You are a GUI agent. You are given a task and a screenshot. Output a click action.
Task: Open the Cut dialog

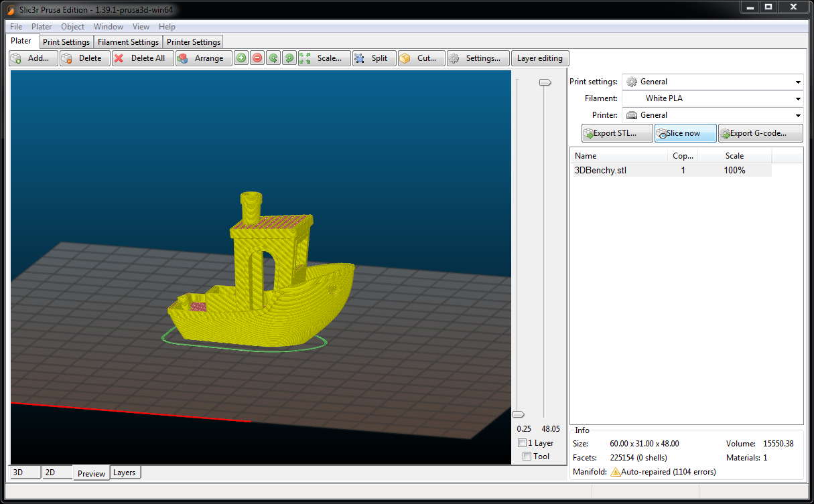[x=421, y=58]
